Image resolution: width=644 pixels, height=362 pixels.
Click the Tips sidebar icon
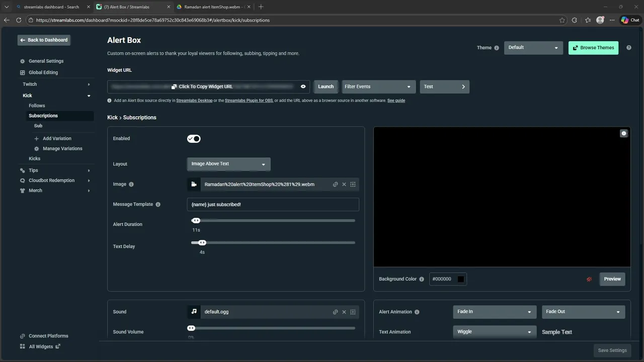23,170
